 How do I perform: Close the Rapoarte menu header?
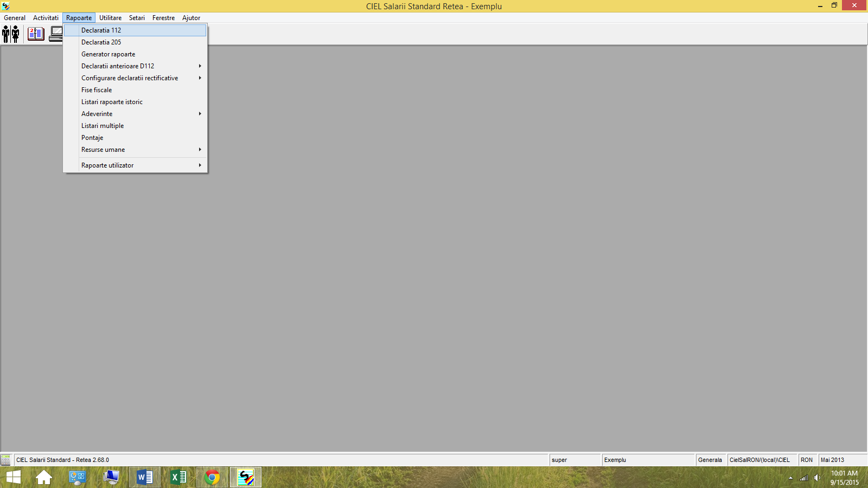(79, 18)
